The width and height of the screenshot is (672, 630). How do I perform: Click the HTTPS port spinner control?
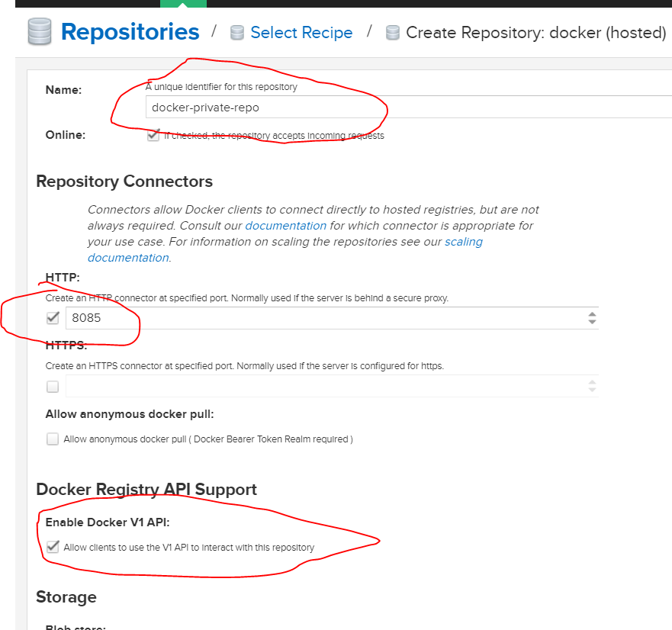click(592, 387)
